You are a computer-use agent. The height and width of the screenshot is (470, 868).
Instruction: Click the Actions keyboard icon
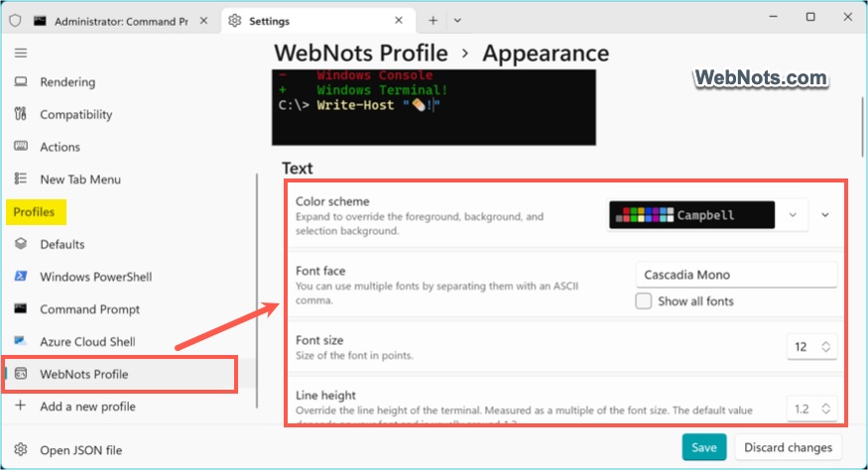click(x=21, y=146)
